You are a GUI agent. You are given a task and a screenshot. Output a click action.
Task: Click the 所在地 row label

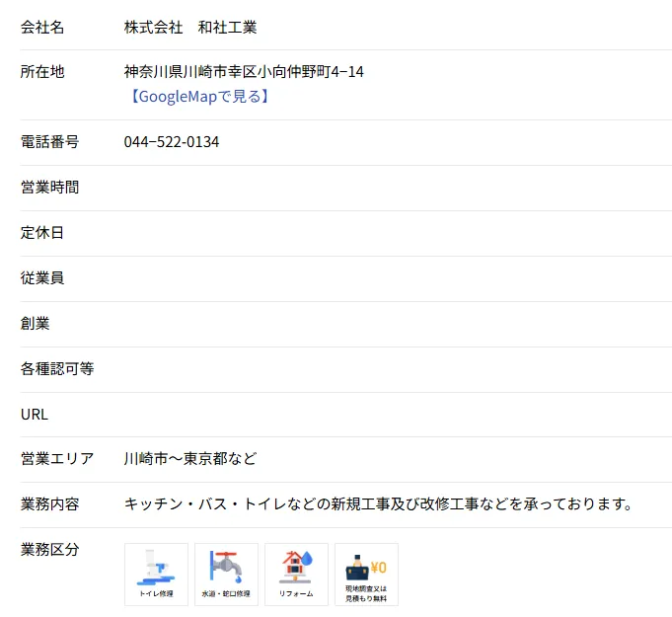42,72
